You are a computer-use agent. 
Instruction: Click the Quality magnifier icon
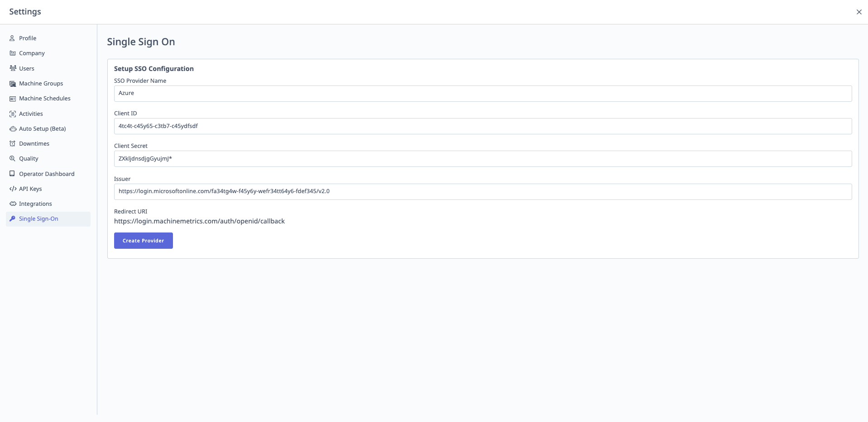(12, 158)
